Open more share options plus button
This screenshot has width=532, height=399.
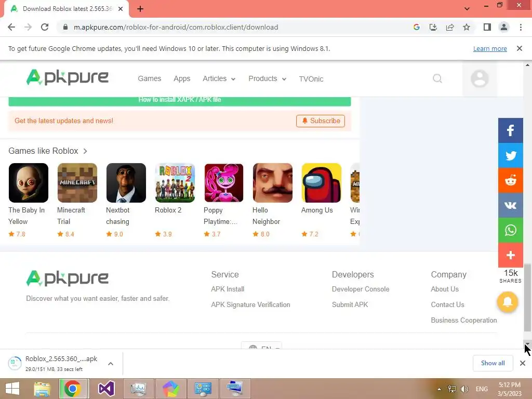[510, 255]
